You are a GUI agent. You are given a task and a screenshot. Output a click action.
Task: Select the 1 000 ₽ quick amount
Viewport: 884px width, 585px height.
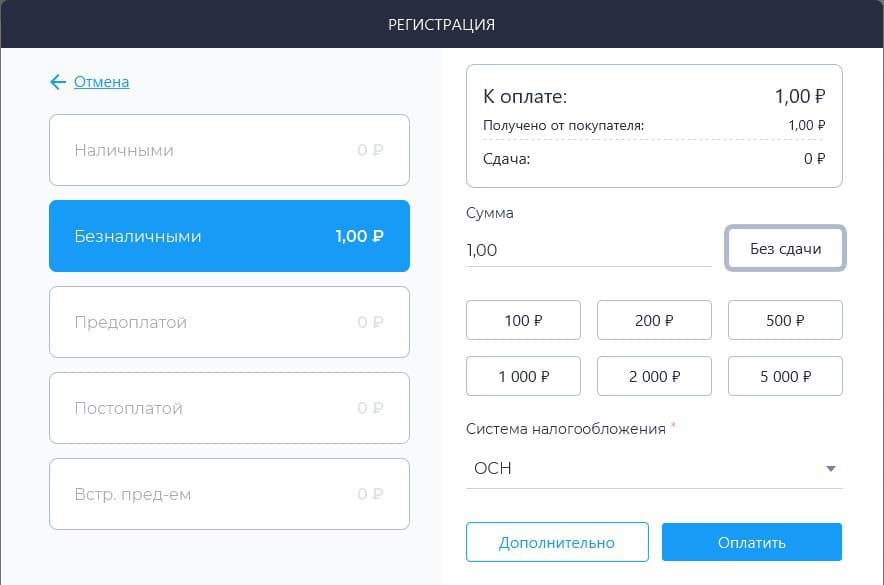523,376
